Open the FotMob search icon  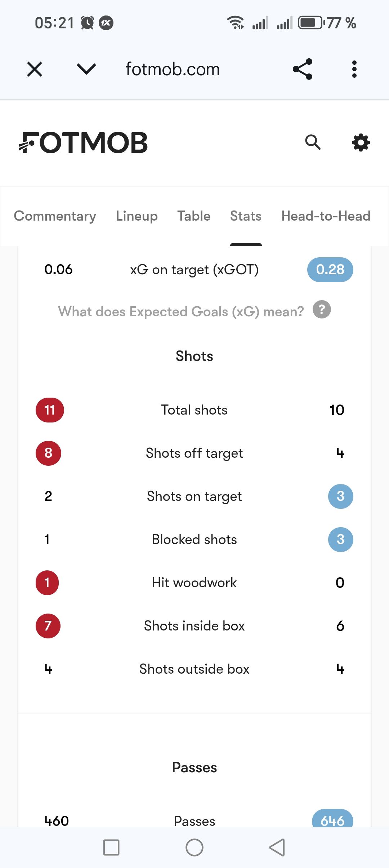[313, 143]
